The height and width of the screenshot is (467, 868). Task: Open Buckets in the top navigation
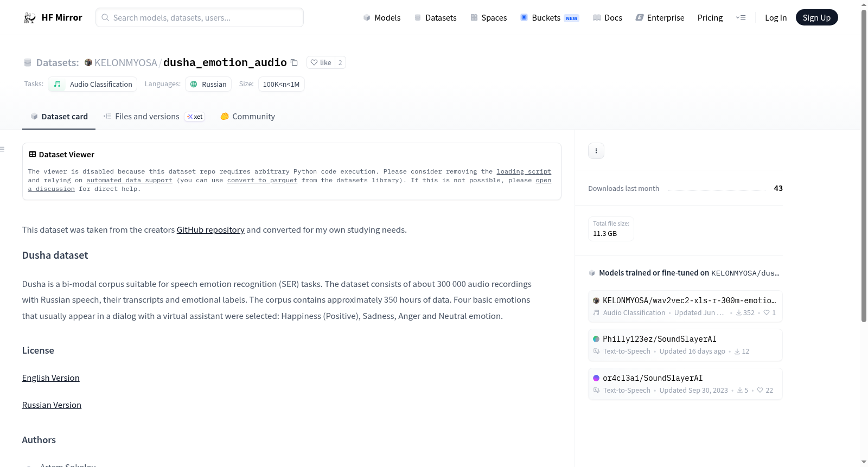[x=550, y=18]
